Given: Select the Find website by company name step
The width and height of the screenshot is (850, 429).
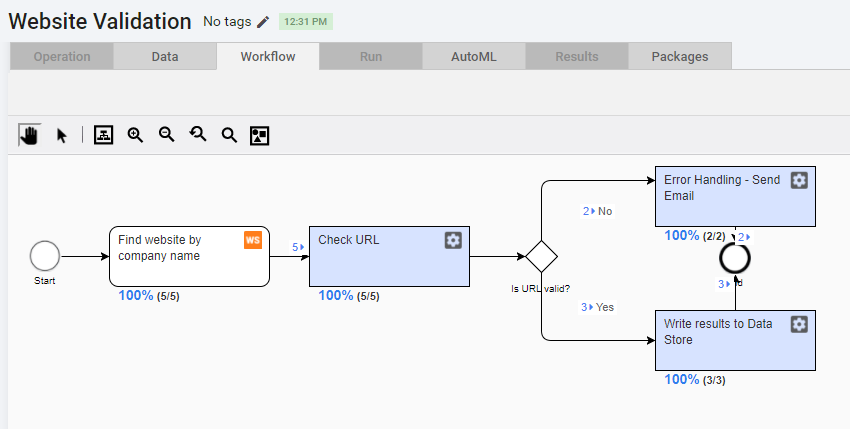Looking at the screenshot, I should tap(189, 257).
